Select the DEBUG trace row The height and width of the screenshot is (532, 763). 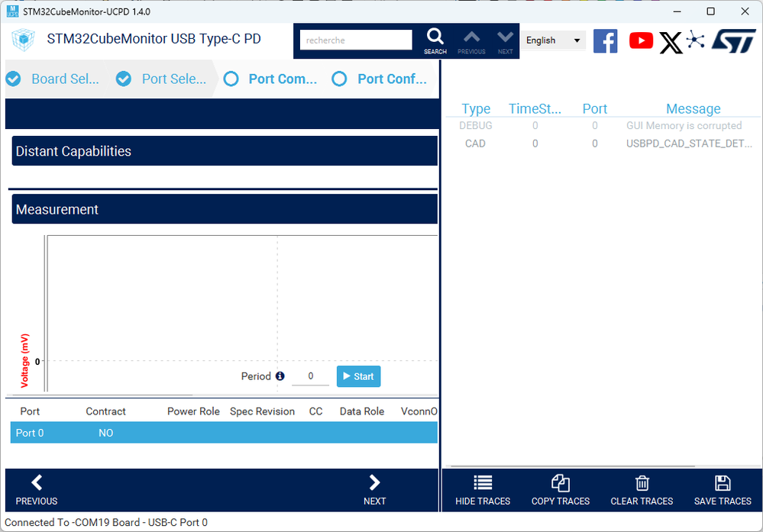tap(603, 125)
